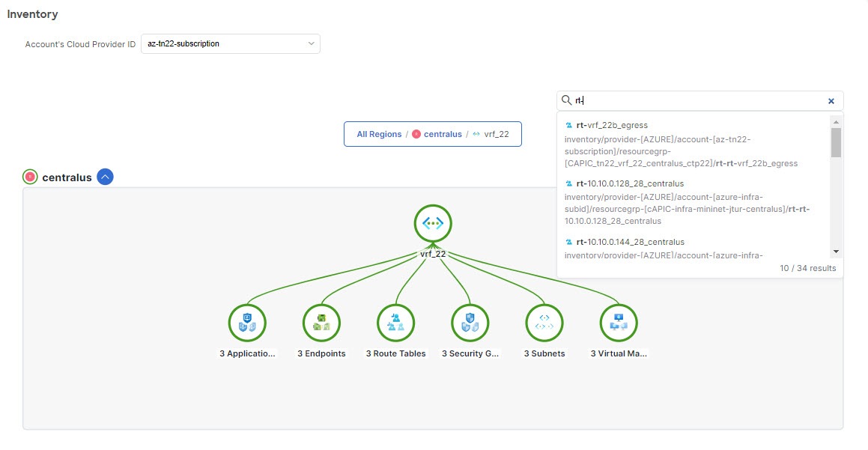Clear the search field with the x icon

tap(831, 100)
